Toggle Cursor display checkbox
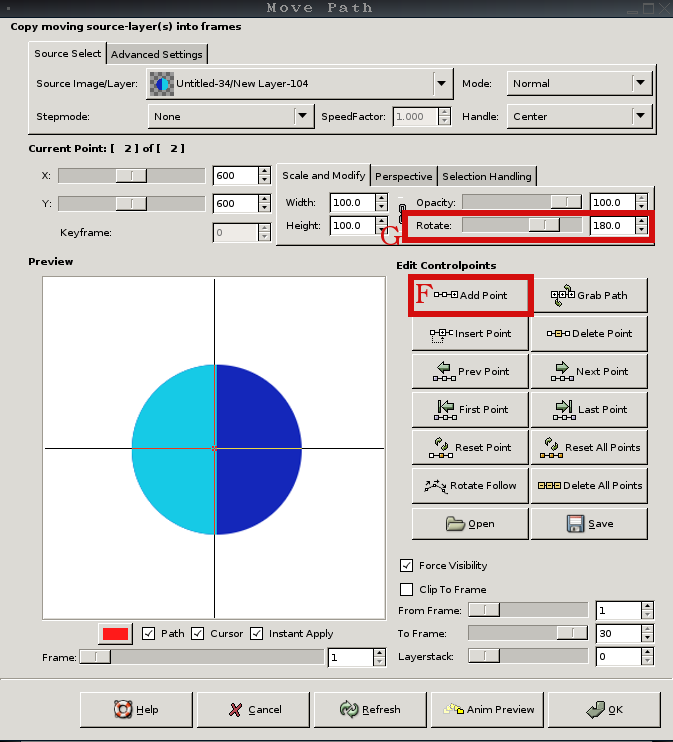This screenshot has width=673, height=742. point(197,634)
